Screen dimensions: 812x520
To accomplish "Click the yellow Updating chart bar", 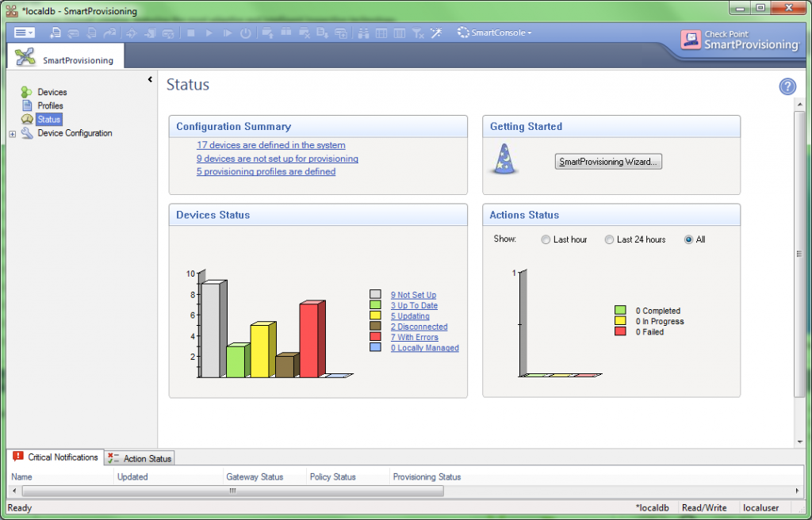I will [262, 350].
